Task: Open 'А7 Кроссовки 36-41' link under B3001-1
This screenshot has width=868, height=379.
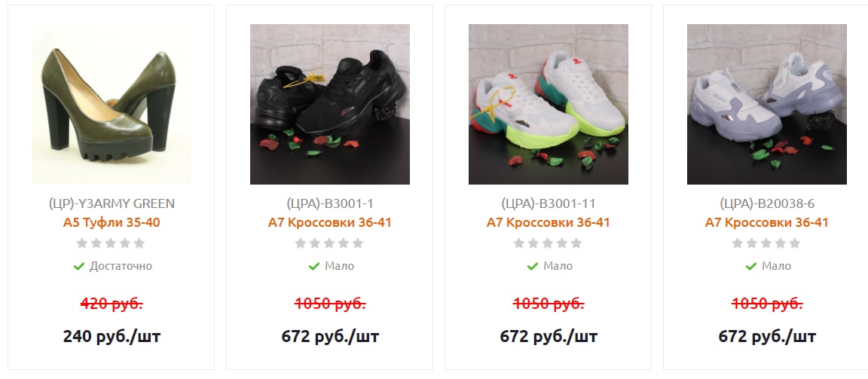Action: (330, 222)
